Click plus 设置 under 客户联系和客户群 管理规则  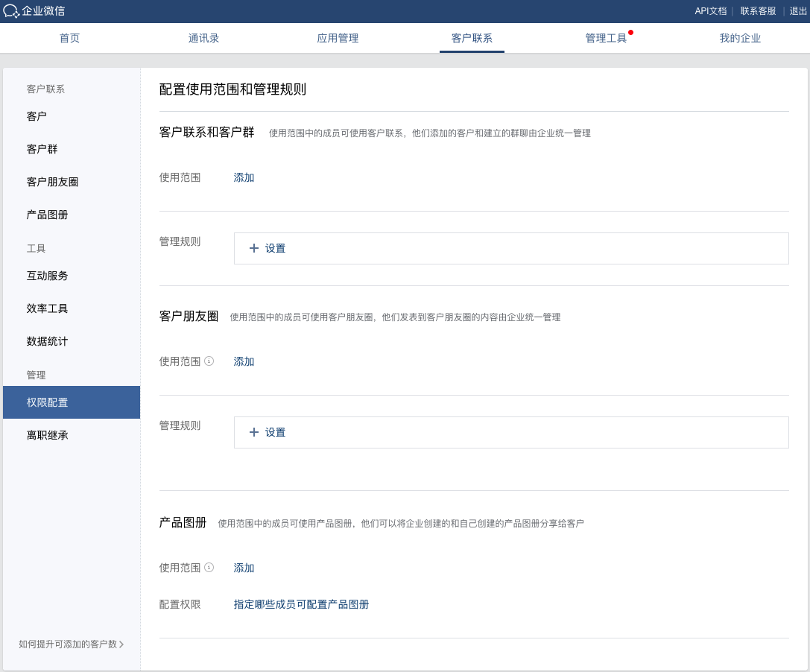pos(268,249)
